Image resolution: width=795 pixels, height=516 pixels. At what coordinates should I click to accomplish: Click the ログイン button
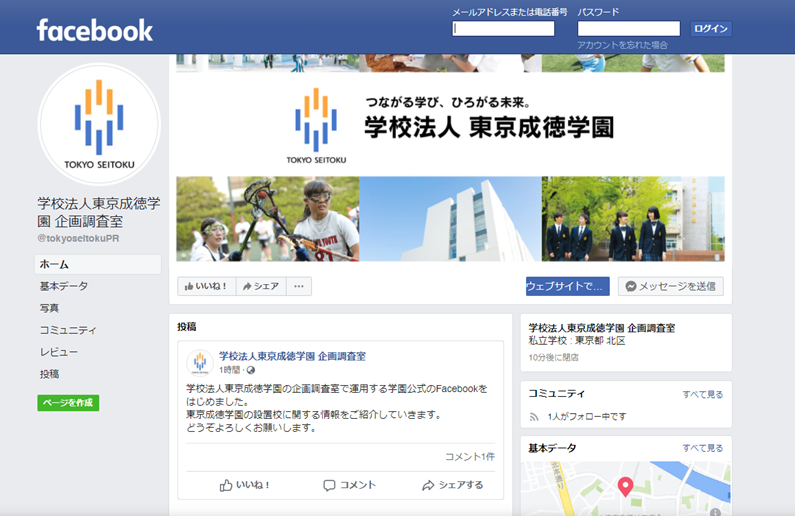click(711, 29)
